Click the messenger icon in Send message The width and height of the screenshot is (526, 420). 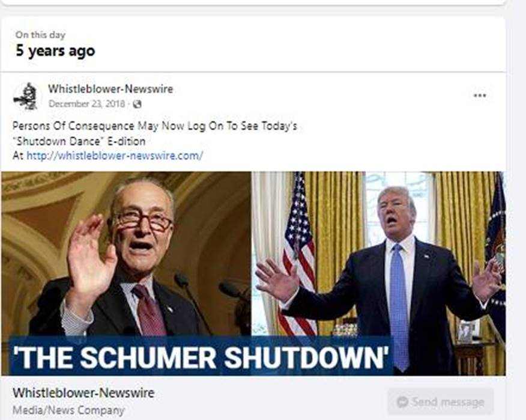click(402, 401)
